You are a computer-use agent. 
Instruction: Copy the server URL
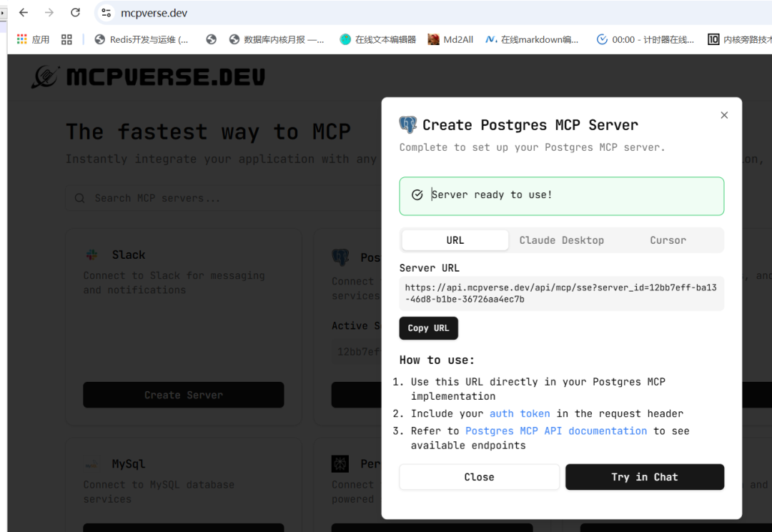pyautogui.click(x=428, y=328)
